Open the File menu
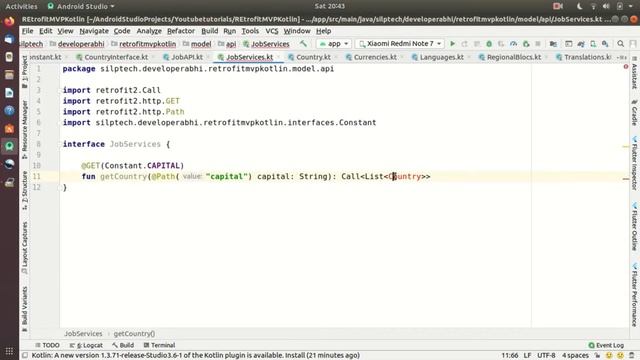This screenshot has width=640, height=360. [x=27, y=31]
